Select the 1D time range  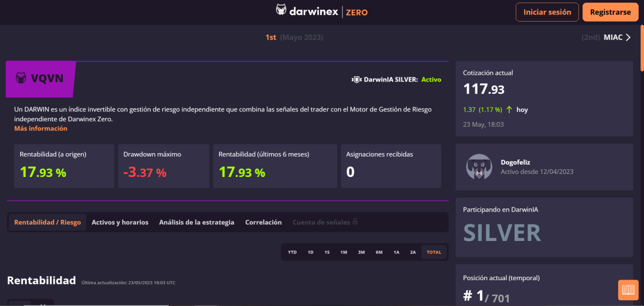310,252
